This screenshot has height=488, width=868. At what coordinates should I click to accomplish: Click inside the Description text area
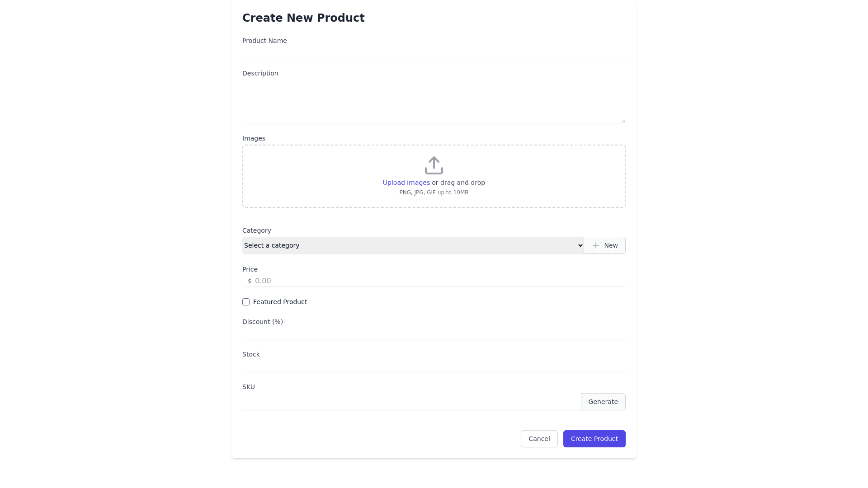click(x=434, y=102)
